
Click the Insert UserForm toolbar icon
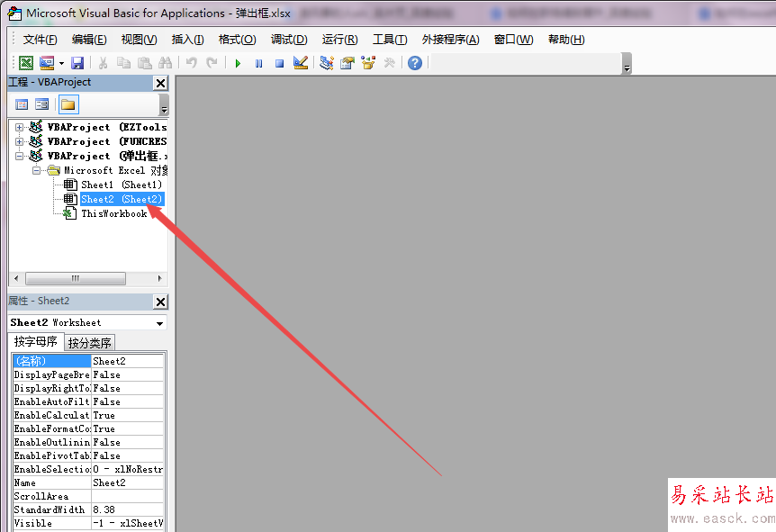[47, 63]
